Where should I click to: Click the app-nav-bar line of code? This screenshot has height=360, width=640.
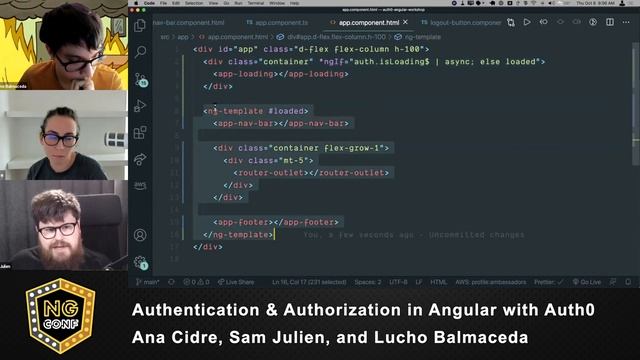281,123
